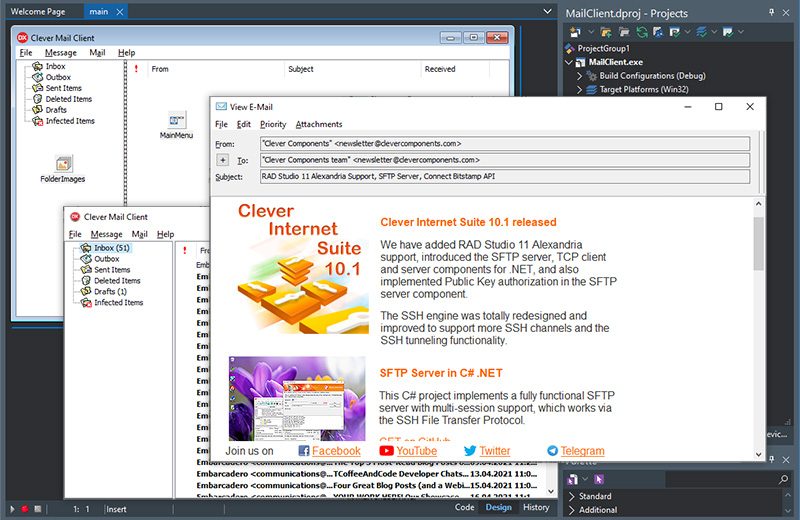Screen dimensions: 800x520
Task: Select the 'TCoffeeAndCode Developer Chats' message row
Action: tap(367, 474)
